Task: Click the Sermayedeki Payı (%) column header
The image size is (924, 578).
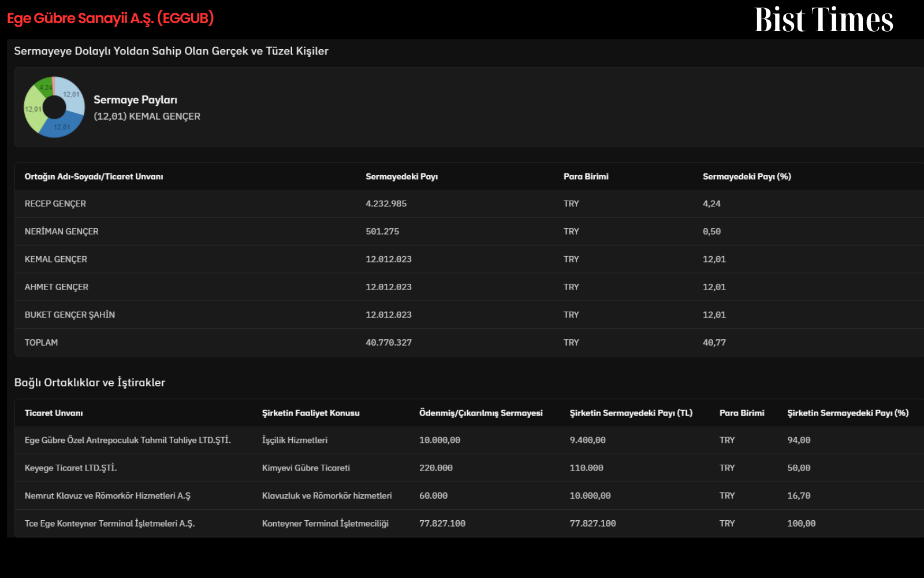Action: click(747, 176)
